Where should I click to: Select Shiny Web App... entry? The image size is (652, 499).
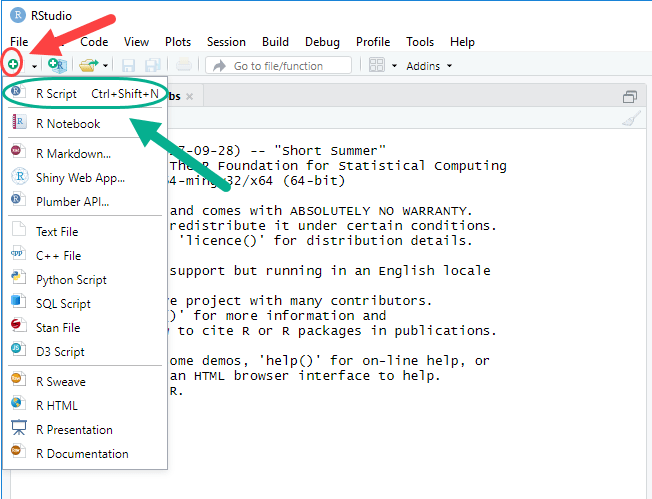point(85,178)
